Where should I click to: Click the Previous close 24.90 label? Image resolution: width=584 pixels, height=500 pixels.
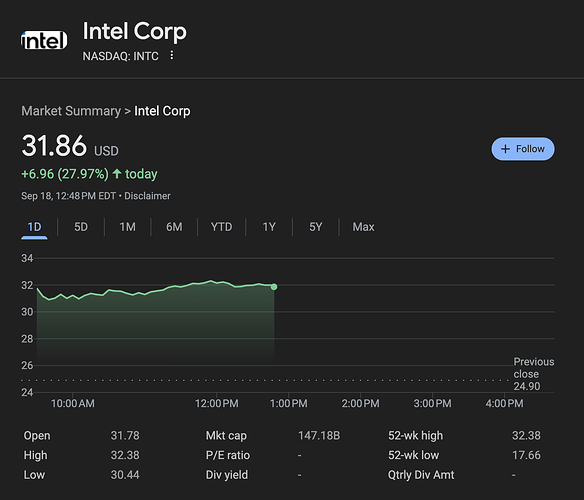coord(533,374)
